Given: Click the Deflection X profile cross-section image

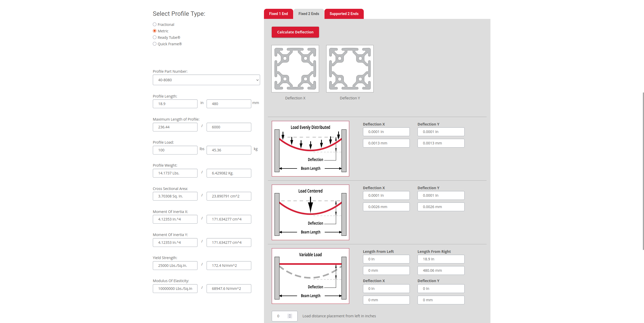Looking at the screenshot, I should (295, 69).
